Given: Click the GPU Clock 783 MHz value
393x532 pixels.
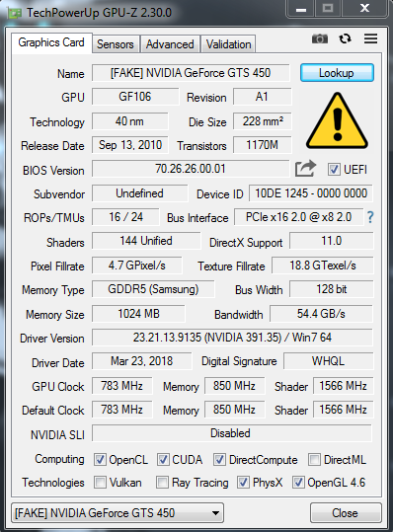Looking at the screenshot, I should (121, 386).
